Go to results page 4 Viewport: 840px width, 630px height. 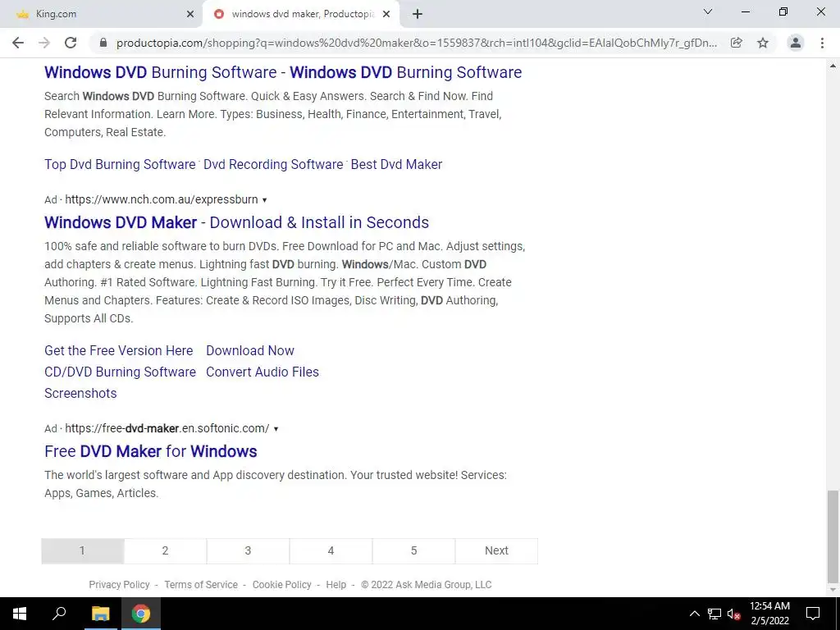[331, 550]
